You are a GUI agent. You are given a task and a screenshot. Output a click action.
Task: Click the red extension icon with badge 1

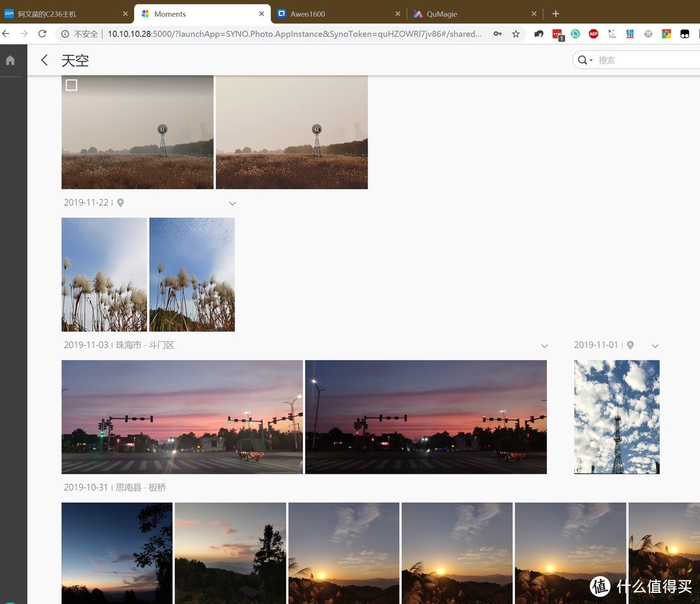coord(557,34)
